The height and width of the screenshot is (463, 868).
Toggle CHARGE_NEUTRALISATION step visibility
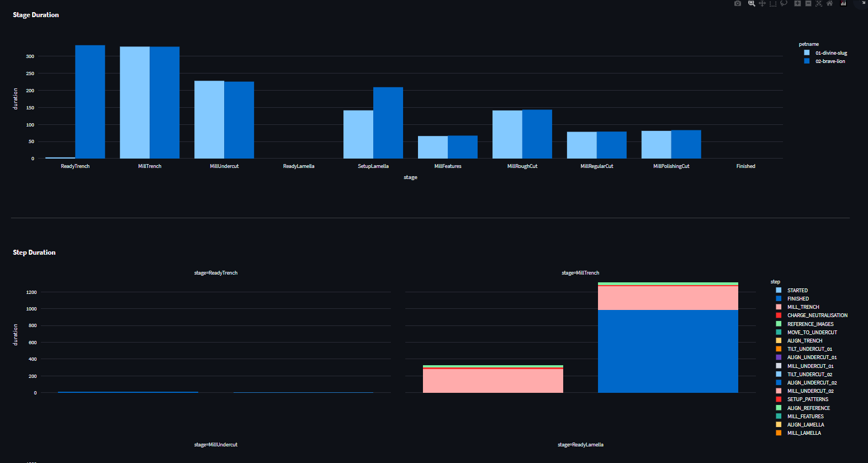tap(817, 315)
